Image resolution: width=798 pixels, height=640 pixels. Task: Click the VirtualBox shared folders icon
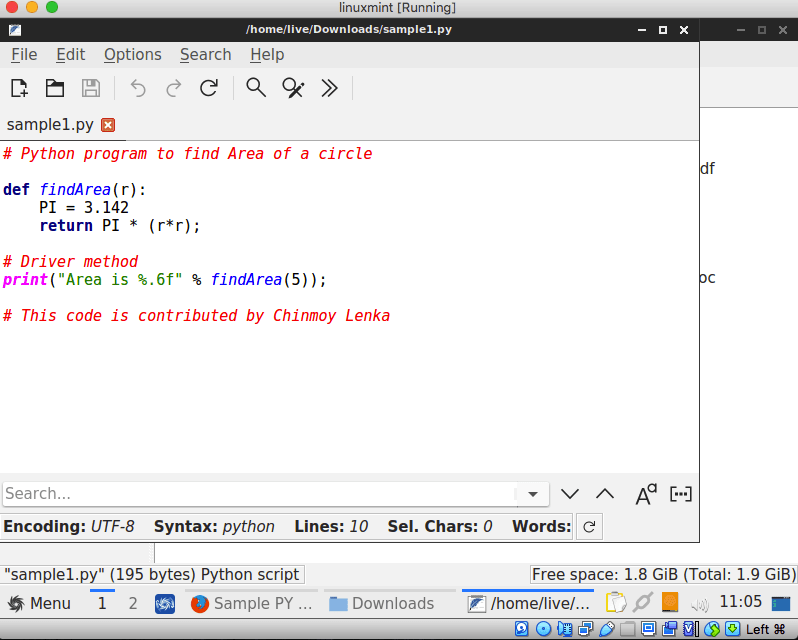628,629
